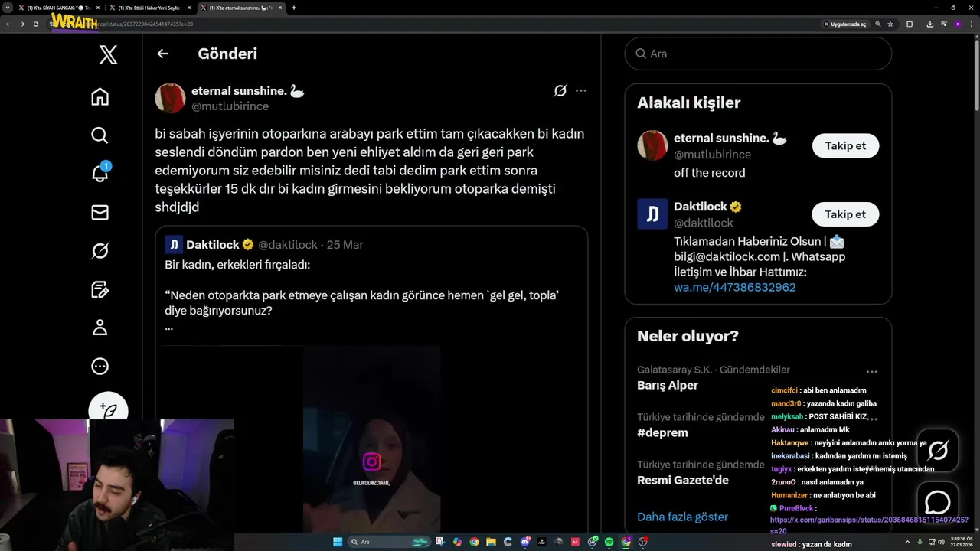The width and height of the screenshot is (980, 551).
Task: Click the Ara search field on X
Action: (x=758, y=54)
